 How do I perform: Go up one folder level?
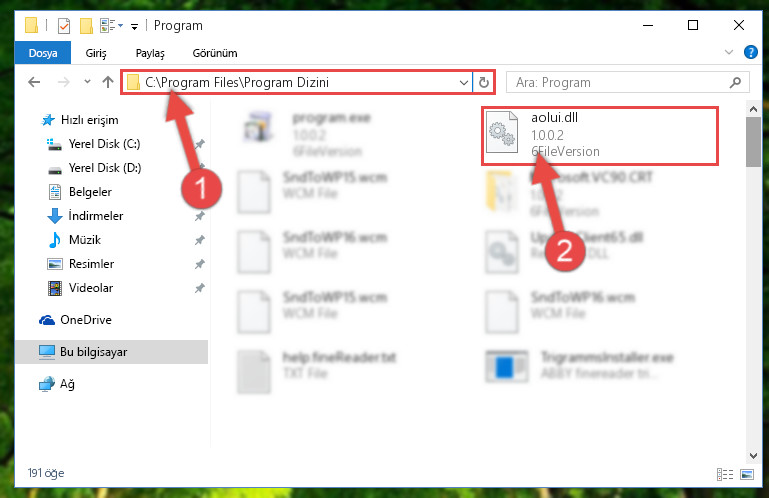click(108, 82)
